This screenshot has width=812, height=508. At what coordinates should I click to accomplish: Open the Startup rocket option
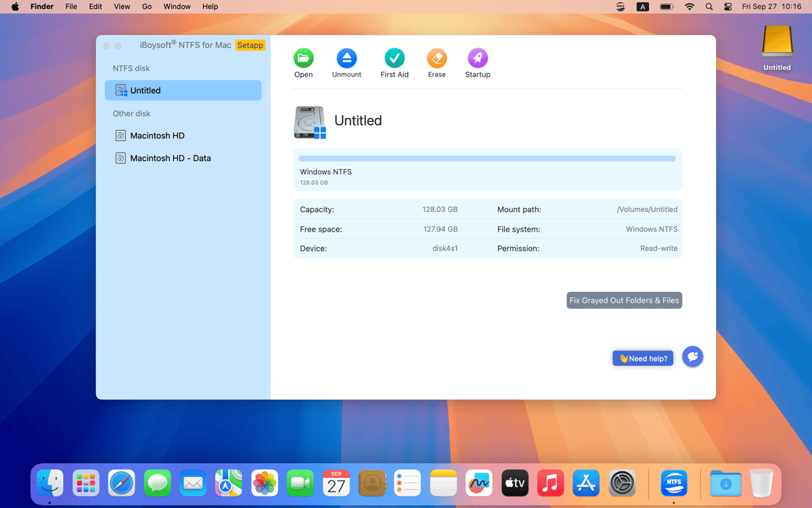point(477,58)
